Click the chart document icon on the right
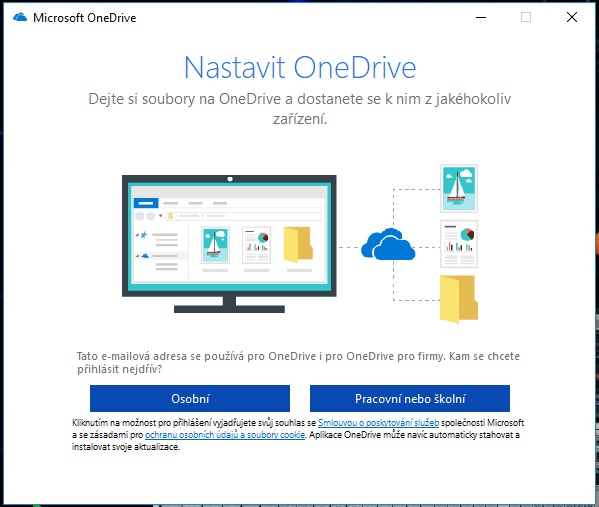The height and width of the screenshot is (507, 599). [x=459, y=244]
